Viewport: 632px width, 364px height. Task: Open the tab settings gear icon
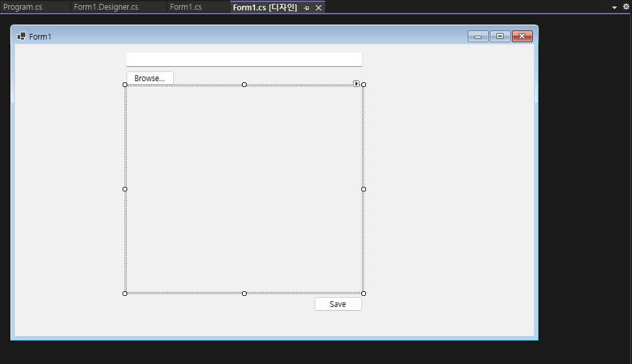[626, 6]
